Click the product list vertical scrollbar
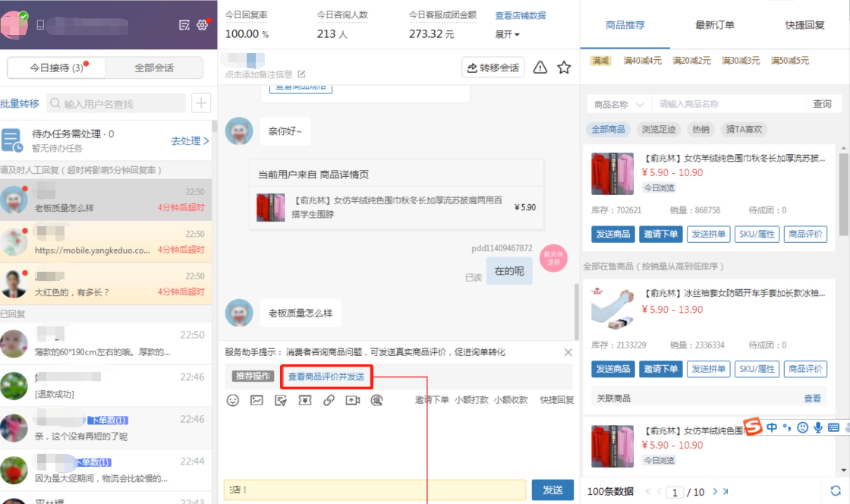This screenshot has width=850, height=504. coord(843,195)
